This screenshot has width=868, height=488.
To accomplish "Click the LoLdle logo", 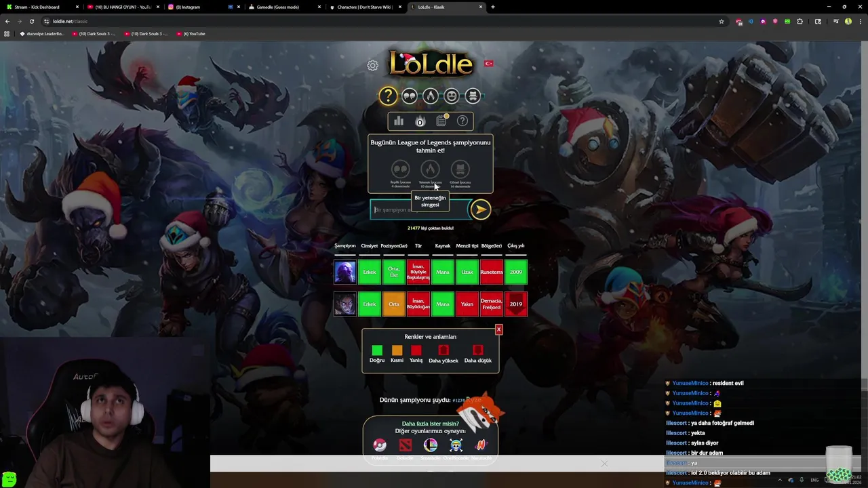I will 431,64.
